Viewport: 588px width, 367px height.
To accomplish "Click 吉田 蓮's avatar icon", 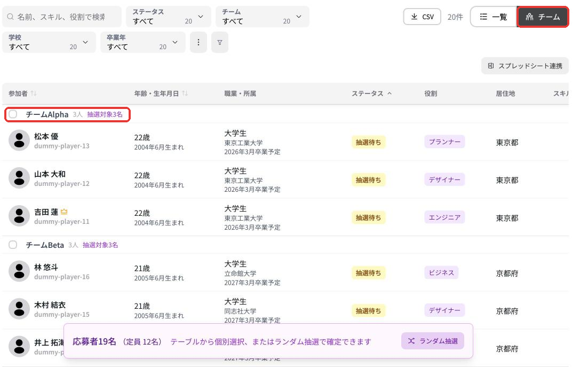I will point(19,216).
